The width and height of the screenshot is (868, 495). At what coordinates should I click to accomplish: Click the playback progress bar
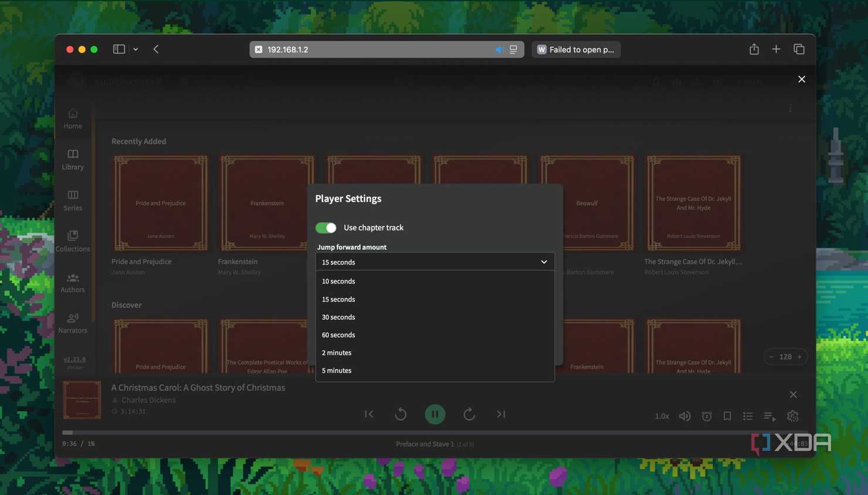[434, 432]
